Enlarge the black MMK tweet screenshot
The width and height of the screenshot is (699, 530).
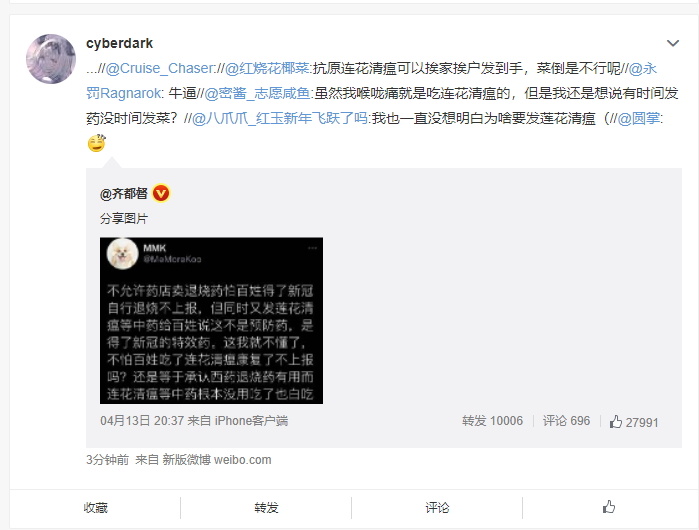(211, 320)
